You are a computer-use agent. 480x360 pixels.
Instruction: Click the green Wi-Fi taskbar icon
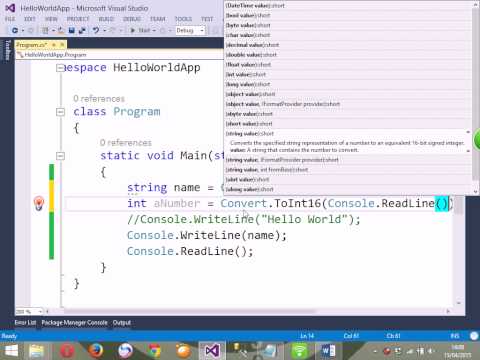[x=299, y=351]
